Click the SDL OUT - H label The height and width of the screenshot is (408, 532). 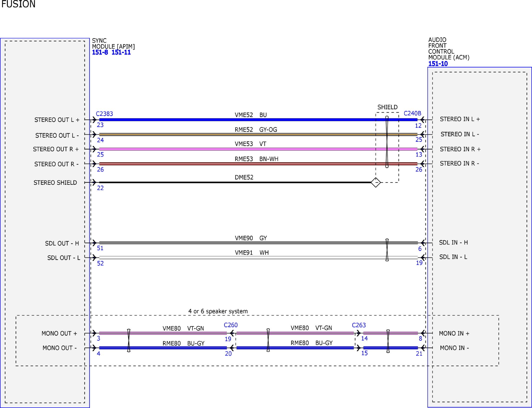coord(62,243)
